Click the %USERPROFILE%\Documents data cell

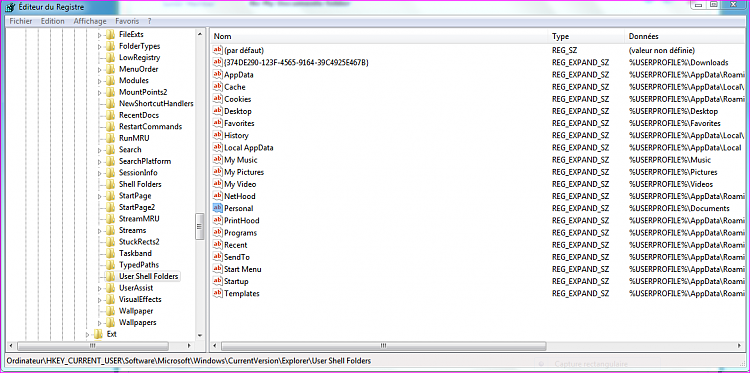[x=679, y=208]
